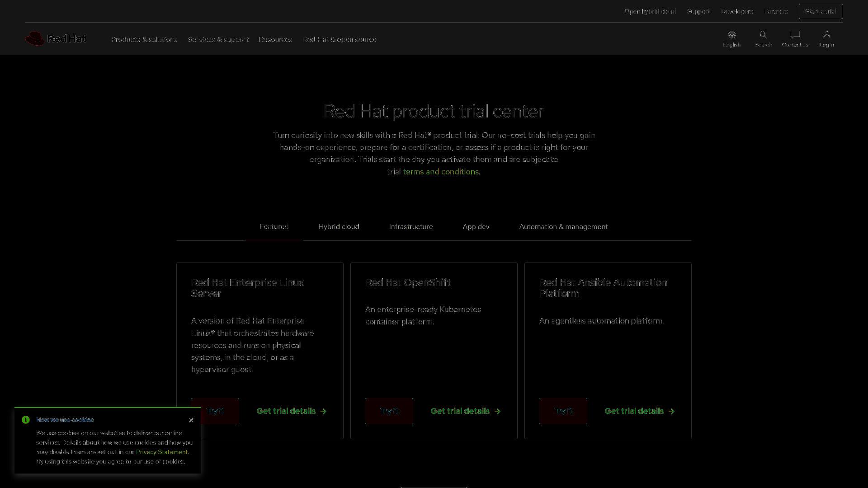Click the Red Hat product trial center title
868x488 pixels.
tap(434, 111)
